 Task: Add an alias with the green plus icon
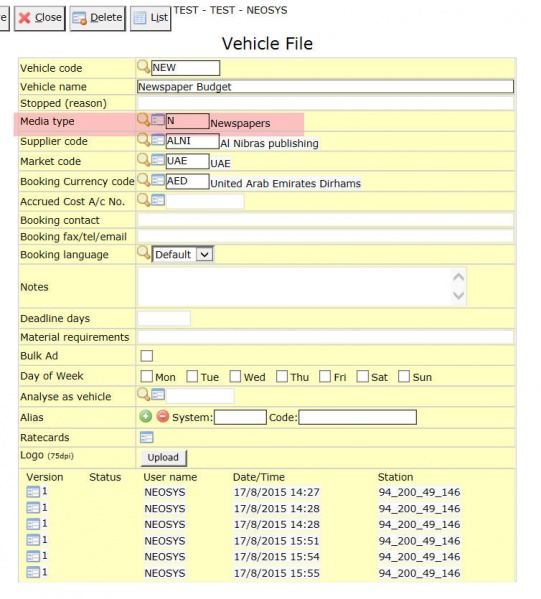tap(146, 416)
